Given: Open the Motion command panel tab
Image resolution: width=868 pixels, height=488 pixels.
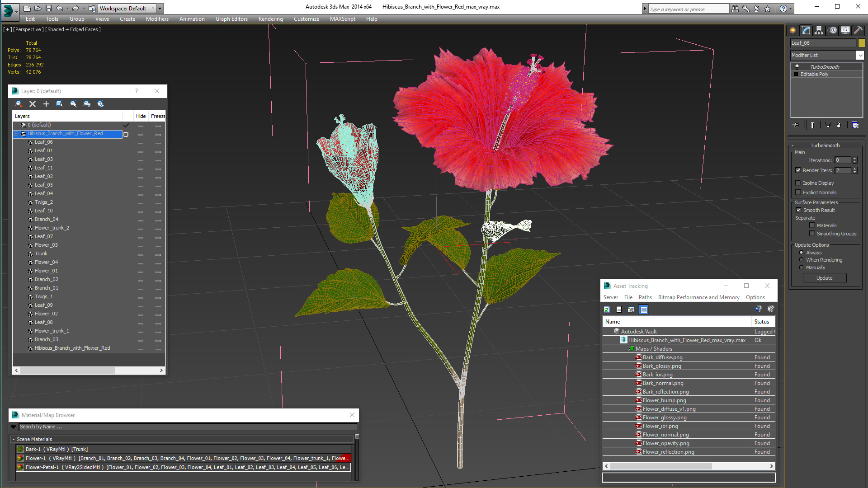Looking at the screenshot, I should point(832,30).
